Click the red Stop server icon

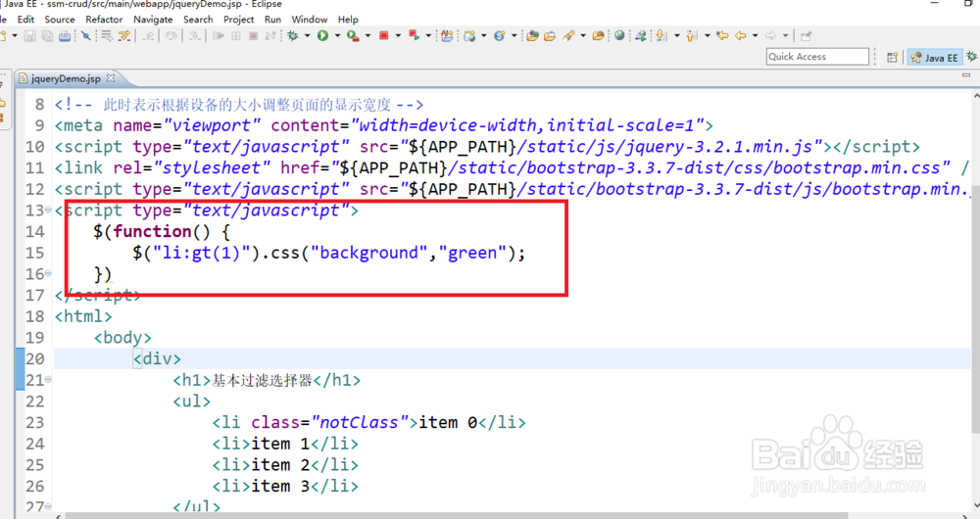click(x=383, y=36)
